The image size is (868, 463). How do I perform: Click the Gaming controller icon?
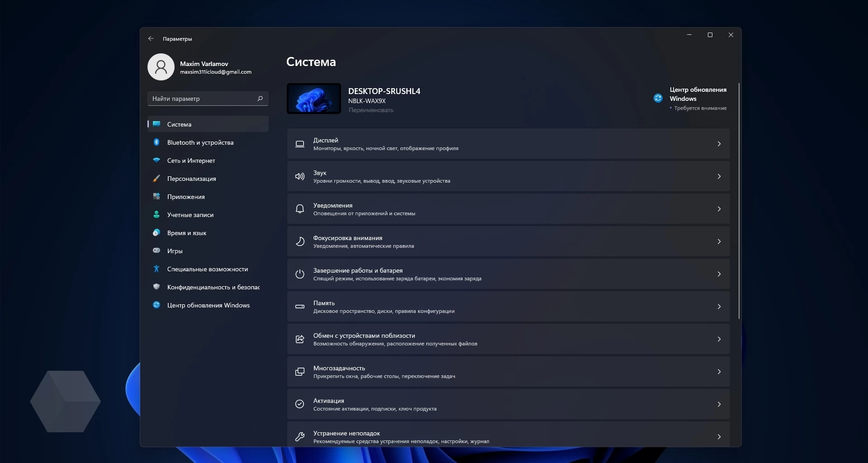[x=157, y=250]
